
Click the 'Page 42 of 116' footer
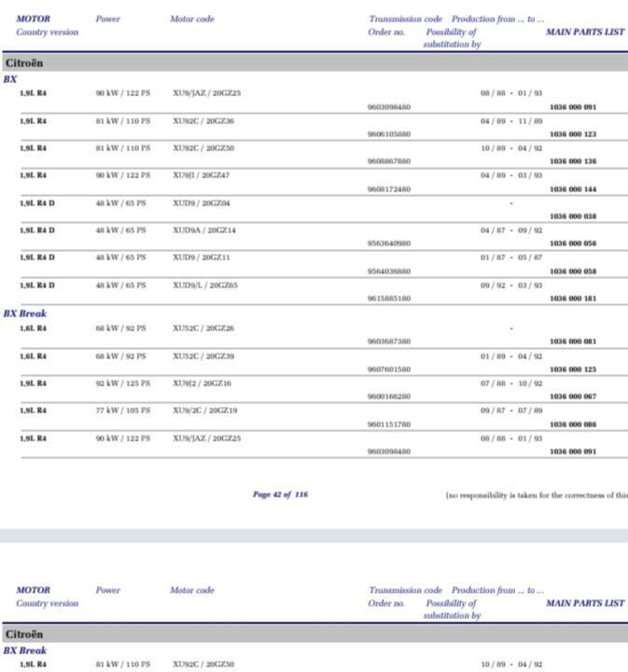(280, 495)
